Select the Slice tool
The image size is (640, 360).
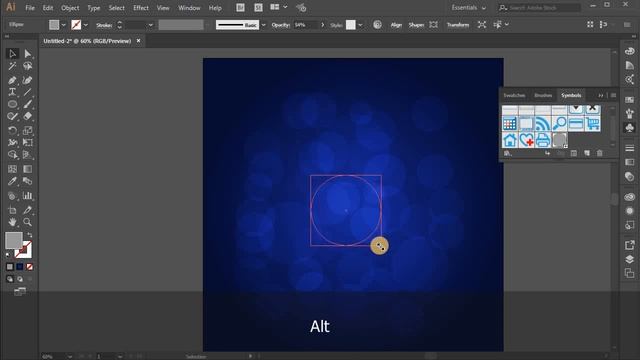tap(27, 210)
